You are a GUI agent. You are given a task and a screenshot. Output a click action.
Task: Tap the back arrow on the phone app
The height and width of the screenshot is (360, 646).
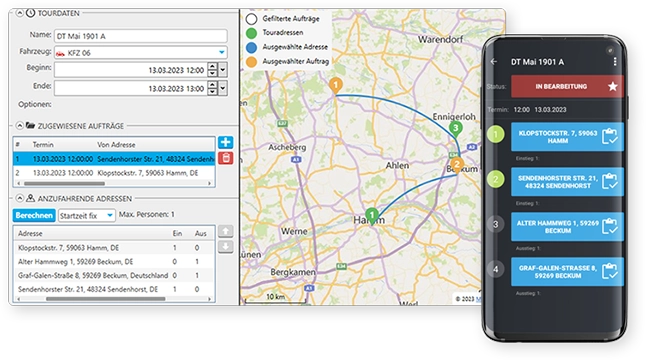(494, 62)
